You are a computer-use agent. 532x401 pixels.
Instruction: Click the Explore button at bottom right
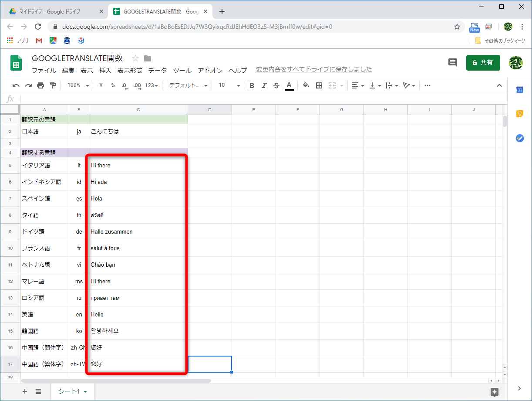coord(495,392)
